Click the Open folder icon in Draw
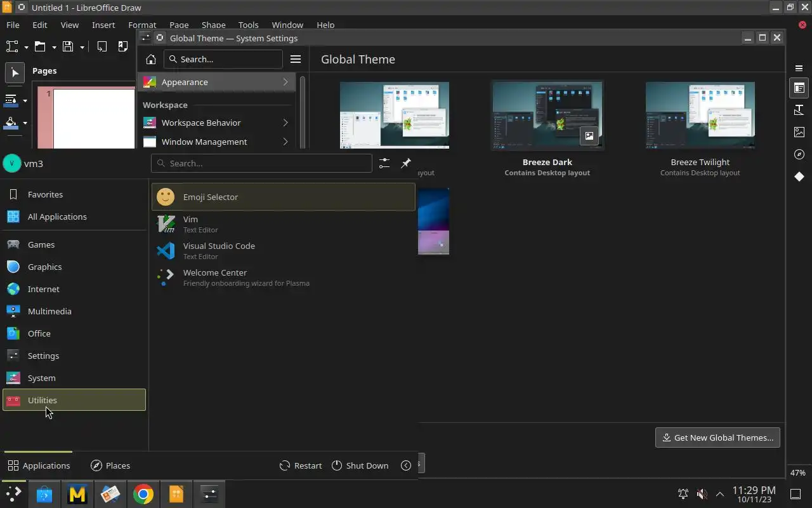The width and height of the screenshot is (812, 508). click(41, 47)
